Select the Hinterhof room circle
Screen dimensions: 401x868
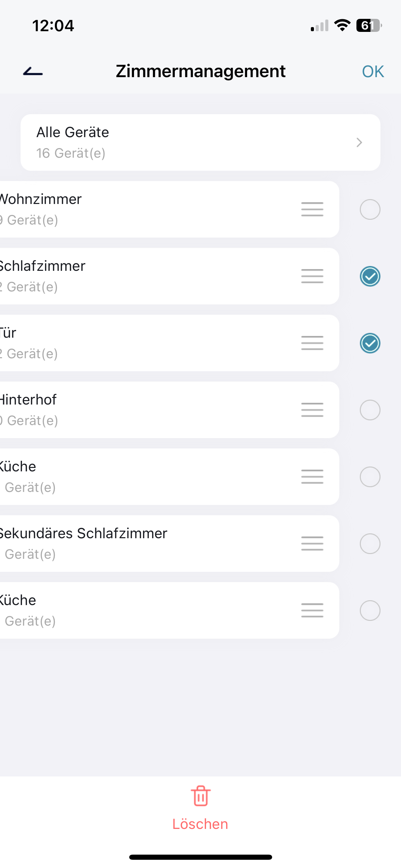click(x=370, y=410)
